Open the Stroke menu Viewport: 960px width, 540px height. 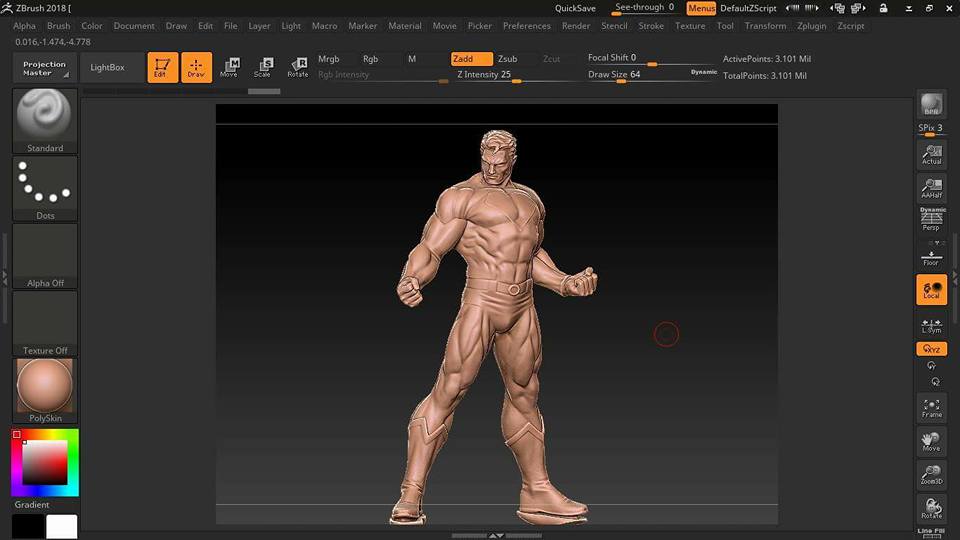pyautogui.click(x=651, y=26)
